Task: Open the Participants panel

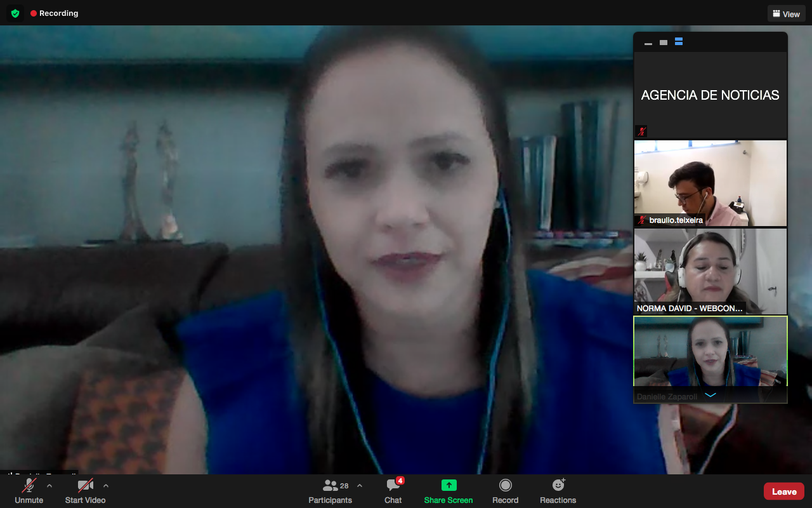Action: pyautogui.click(x=331, y=490)
